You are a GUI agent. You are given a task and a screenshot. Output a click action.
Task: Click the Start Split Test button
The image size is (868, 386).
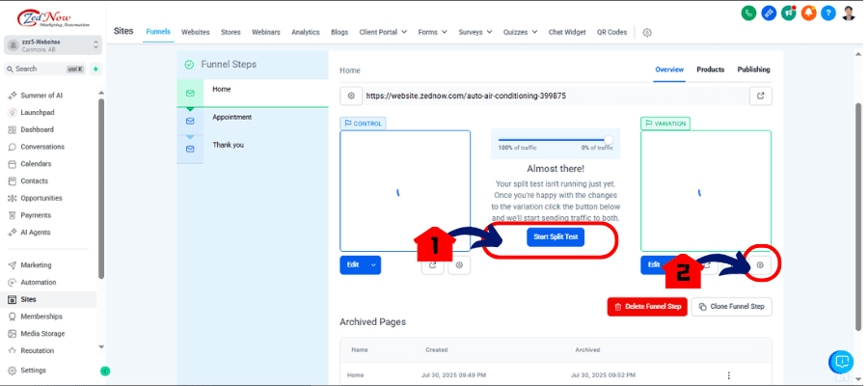[x=556, y=237]
